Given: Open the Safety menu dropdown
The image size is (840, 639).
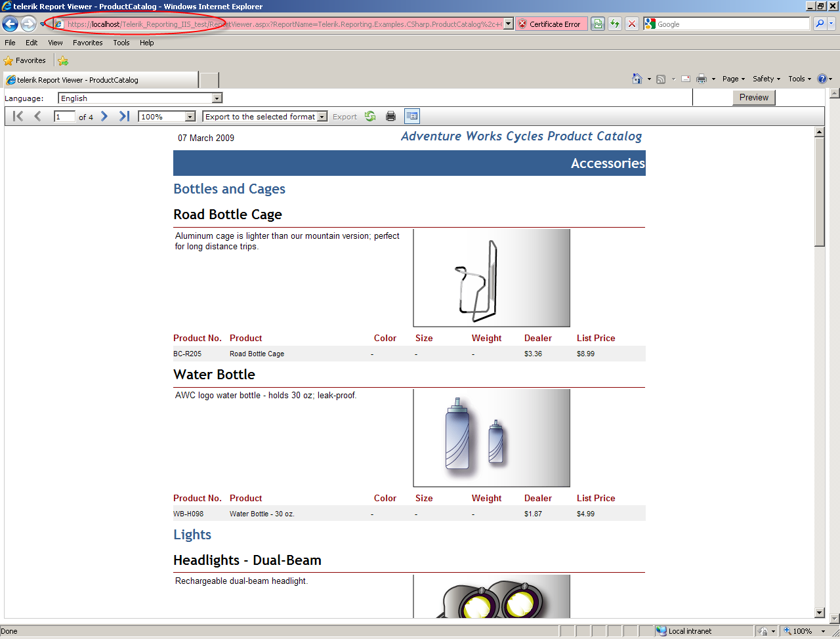Looking at the screenshot, I should pyautogui.click(x=766, y=79).
